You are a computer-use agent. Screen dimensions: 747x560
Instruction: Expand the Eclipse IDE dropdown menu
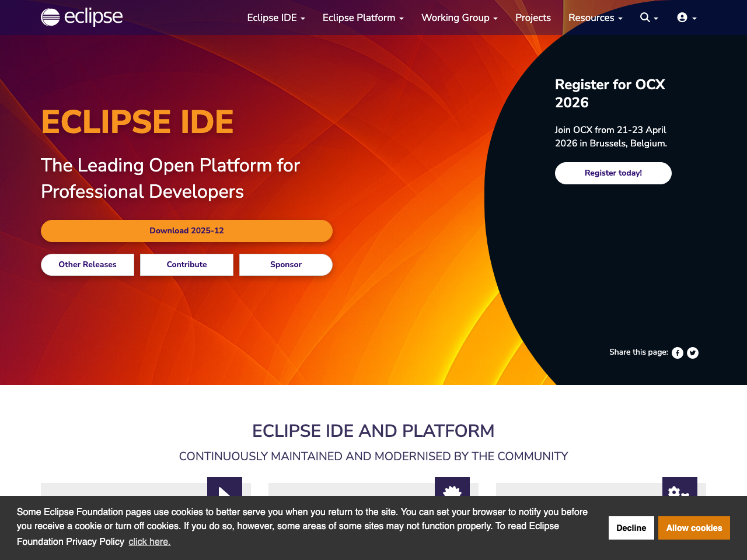[275, 17]
